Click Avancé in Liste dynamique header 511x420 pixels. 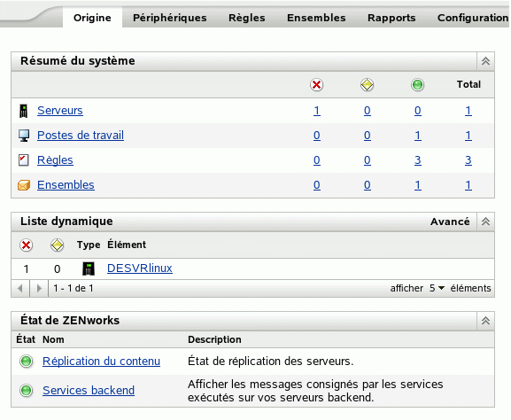click(450, 222)
